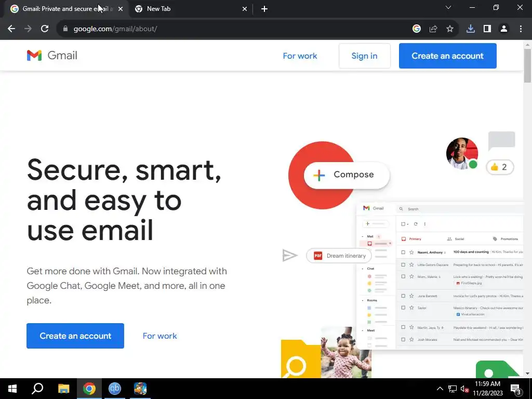Click the page vertical scrollbar thumb
Screen dimensions: 532x399
527,65
